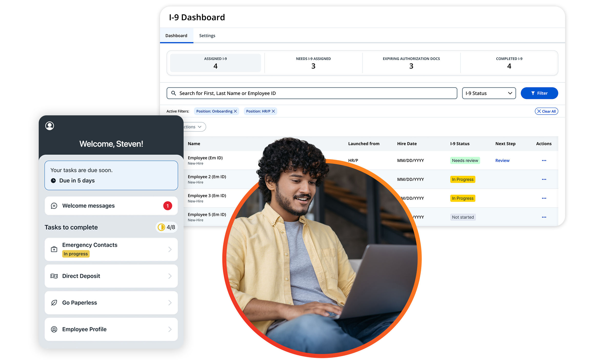The height and width of the screenshot is (364, 600).
Task: Click the half-circle progress icon next to 4/8
Action: tap(161, 227)
